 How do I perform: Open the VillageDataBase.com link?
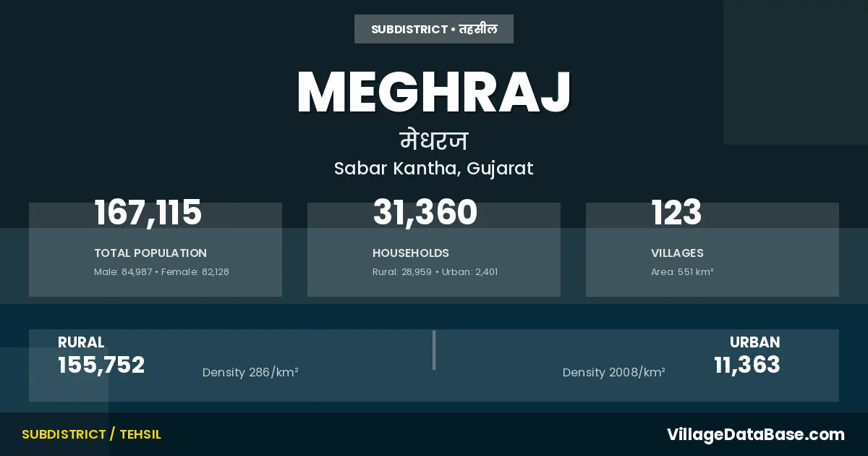click(x=755, y=434)
